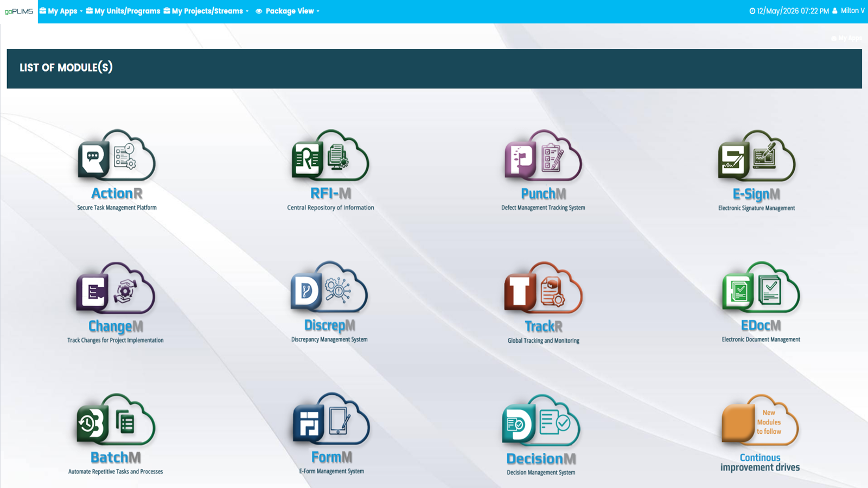Open the My Projects/Streams dropdown
The image size is (868, 488).
pos(206,11)
